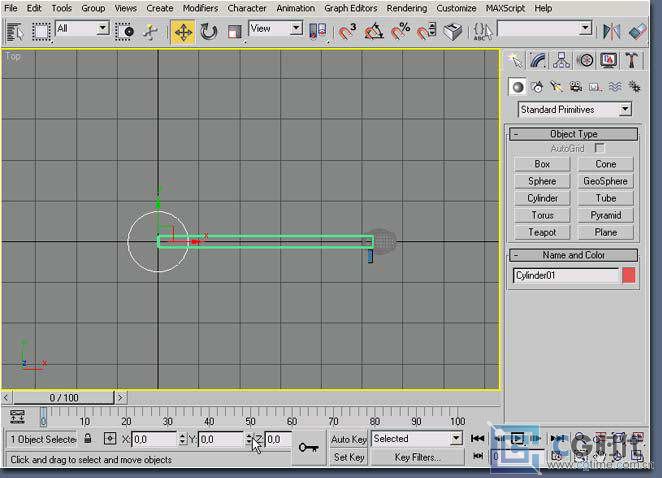The width and height of the screenshot is (662, 478).
Task: Open the Modifiers menu
Action: pyautogui.click(x=201, y=8)
